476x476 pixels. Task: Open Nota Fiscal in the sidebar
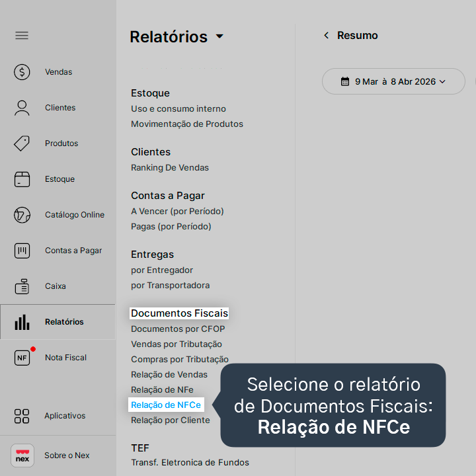click(65, 358)
